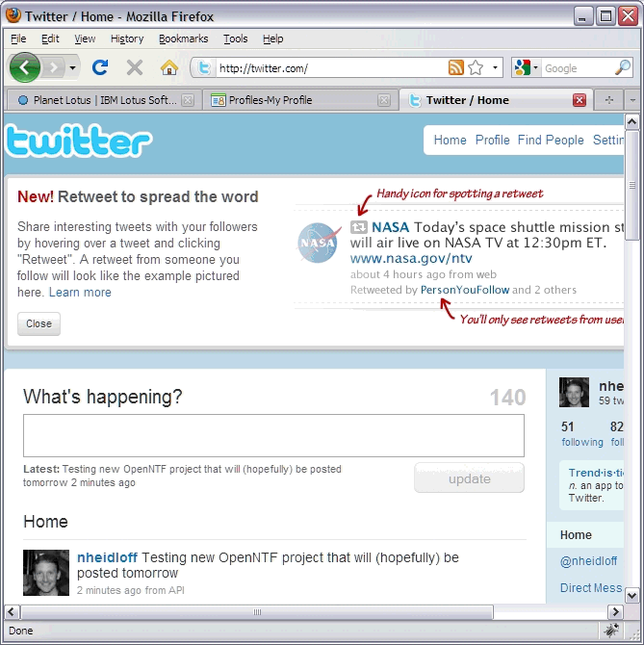644x645 pixels.
Task: Open the www.nasa.gov/ntv link
Action: 411,258
